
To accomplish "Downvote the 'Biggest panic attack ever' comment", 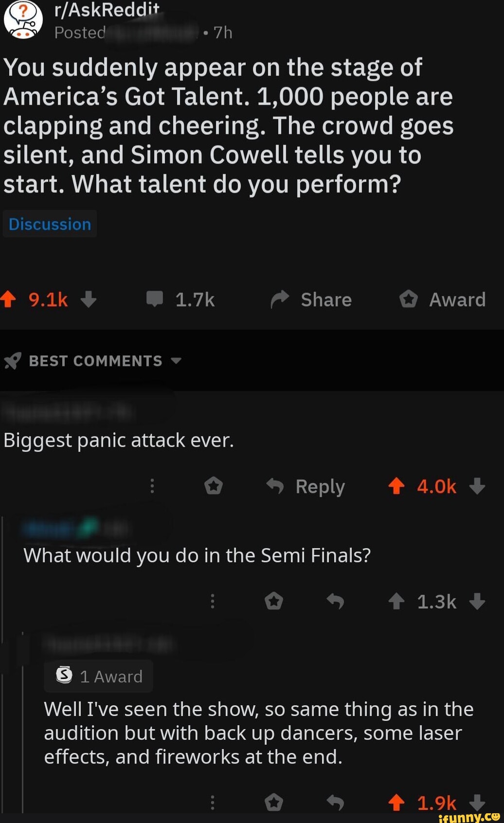I will [x=477, y=486].
